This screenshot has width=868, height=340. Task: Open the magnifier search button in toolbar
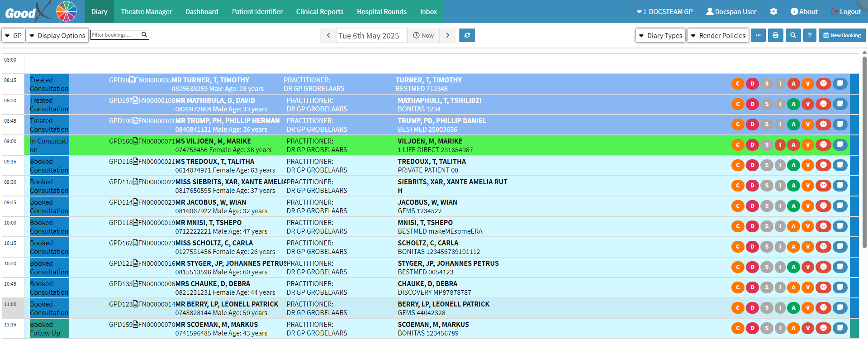coord(793,35)
